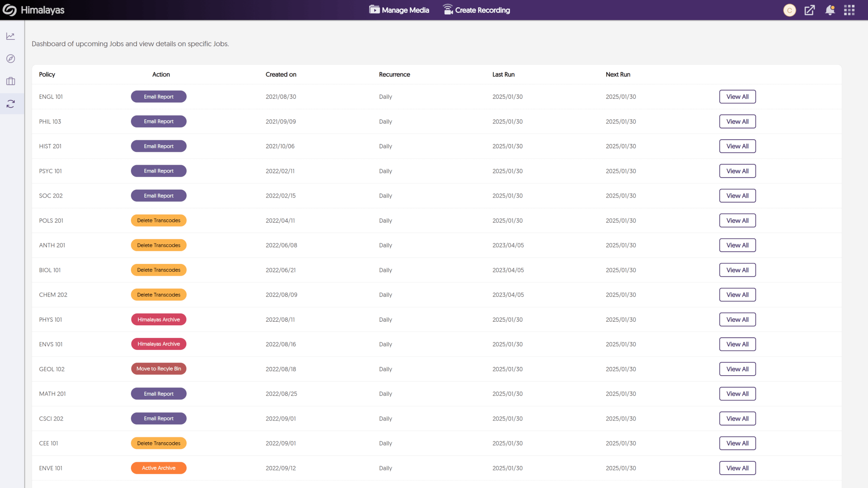Screen dimensions: 868x488
Task: Click the refresh/sync icon in sidebar
Action: click(x=12, y=104)
